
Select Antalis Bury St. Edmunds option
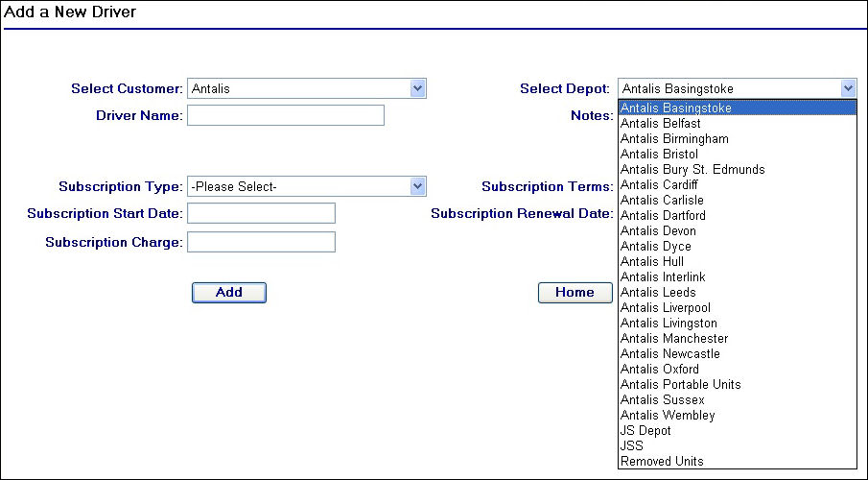tap(738, 169)
